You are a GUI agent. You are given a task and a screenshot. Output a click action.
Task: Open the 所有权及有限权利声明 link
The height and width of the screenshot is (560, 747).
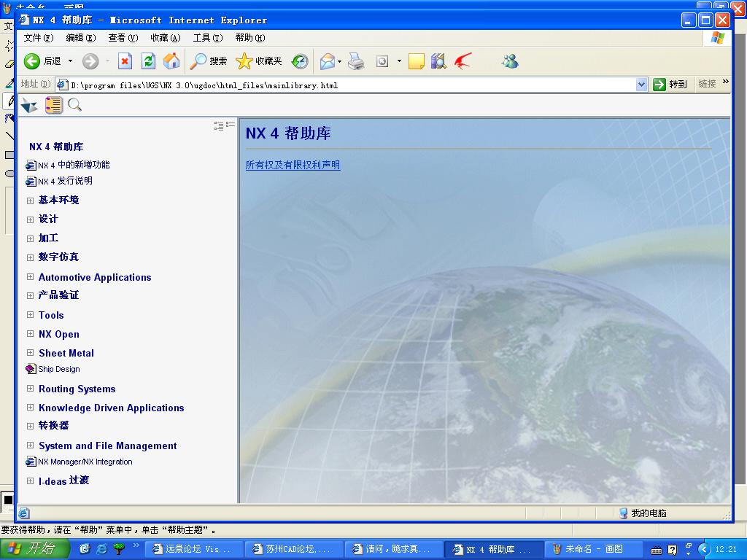pyautogui.click(x=293, y=166)
